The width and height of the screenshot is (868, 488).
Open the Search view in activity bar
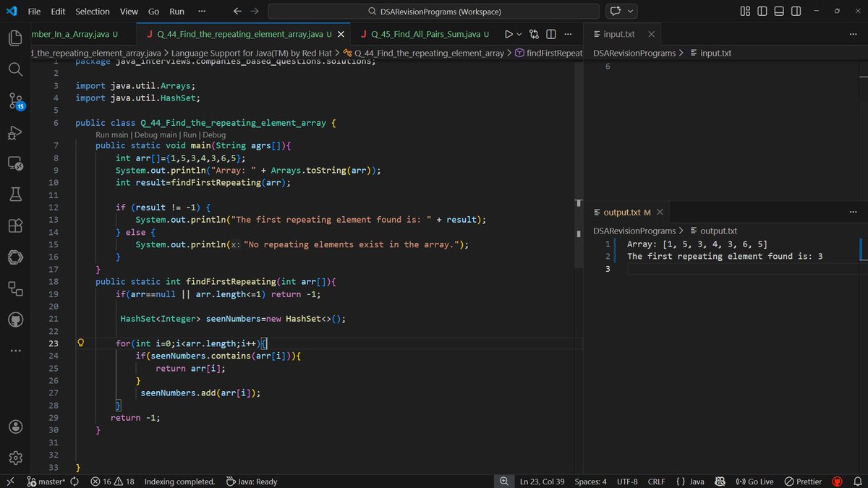[16, 69]
